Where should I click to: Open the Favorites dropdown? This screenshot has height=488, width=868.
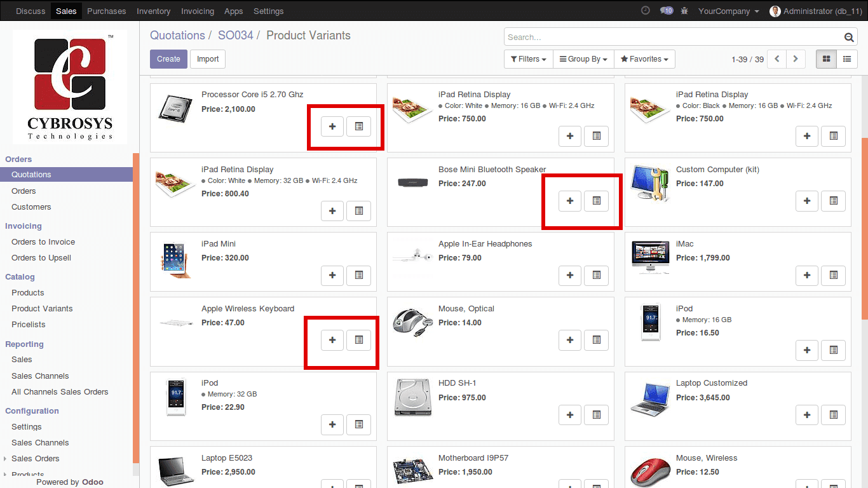point(644,59)
